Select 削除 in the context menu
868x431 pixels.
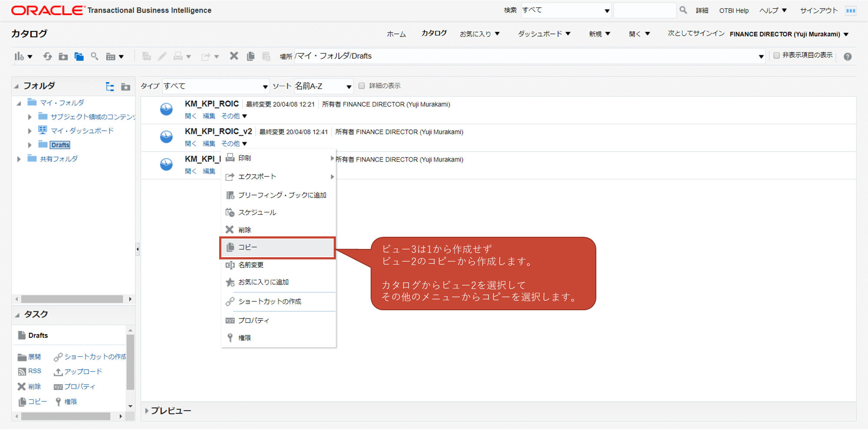[278, 230]
